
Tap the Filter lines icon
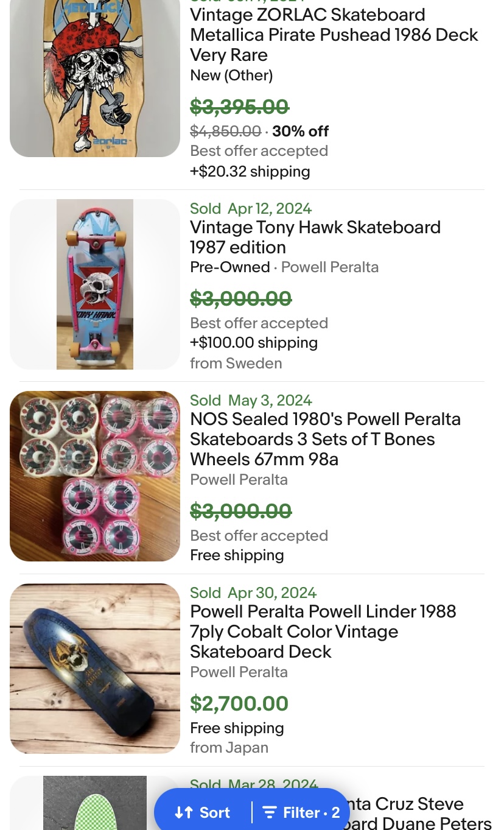pos(269,812)
